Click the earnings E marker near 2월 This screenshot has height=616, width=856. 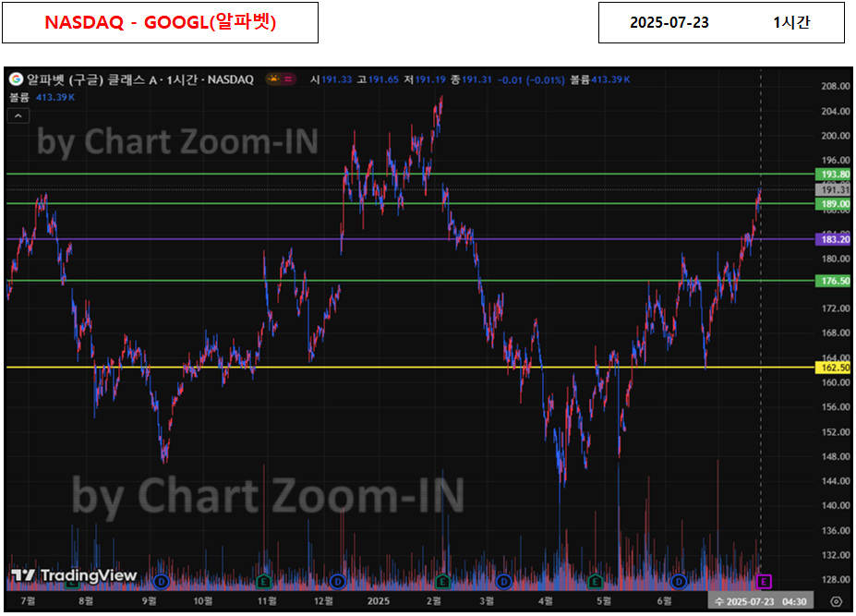coord(442,582)
